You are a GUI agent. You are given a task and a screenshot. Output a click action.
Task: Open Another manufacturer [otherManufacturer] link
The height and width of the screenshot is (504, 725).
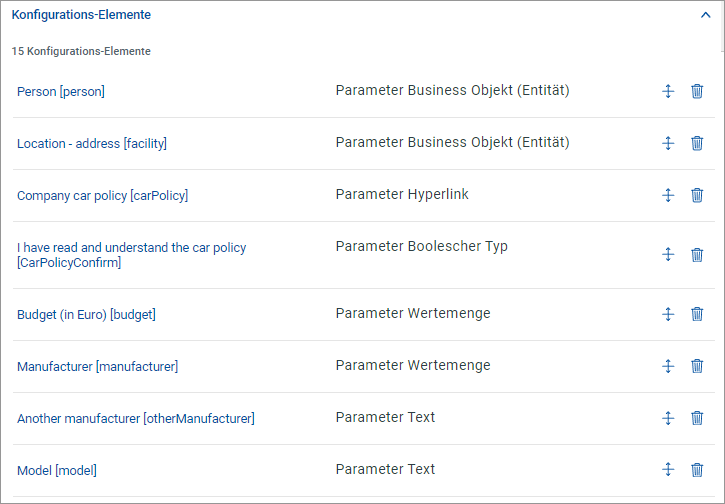tap(135, 419)
